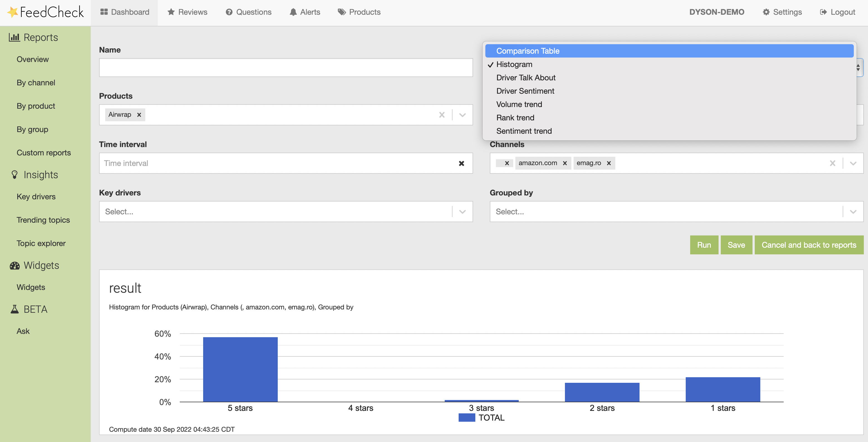Viewport: 868px width, 442px height.
Task: Click the DYSON-DEMO account label
Action: click(x=716, y=12)
